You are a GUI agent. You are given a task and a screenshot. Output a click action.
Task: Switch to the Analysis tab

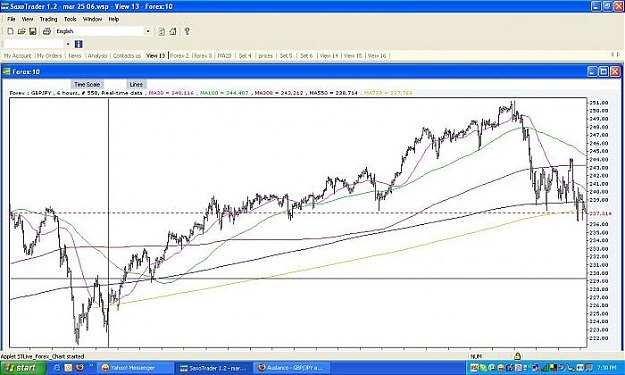(97, 56)
